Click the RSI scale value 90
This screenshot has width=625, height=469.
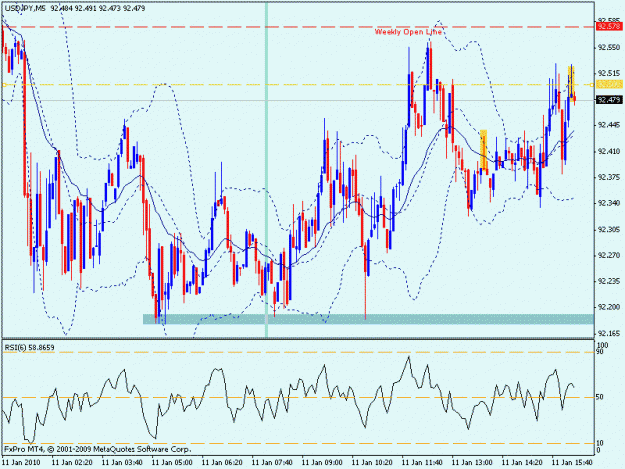coord(600,352)
